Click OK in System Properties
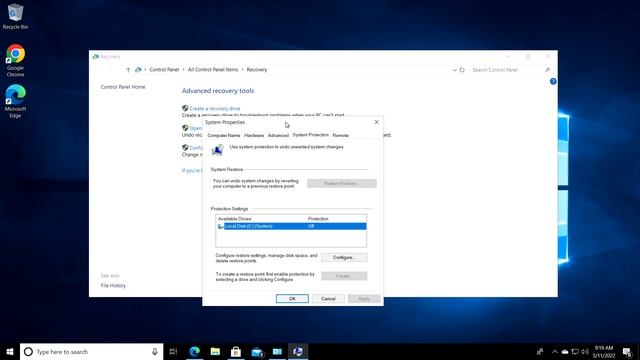Screen dimensions: 640x360 click(292, 299)
